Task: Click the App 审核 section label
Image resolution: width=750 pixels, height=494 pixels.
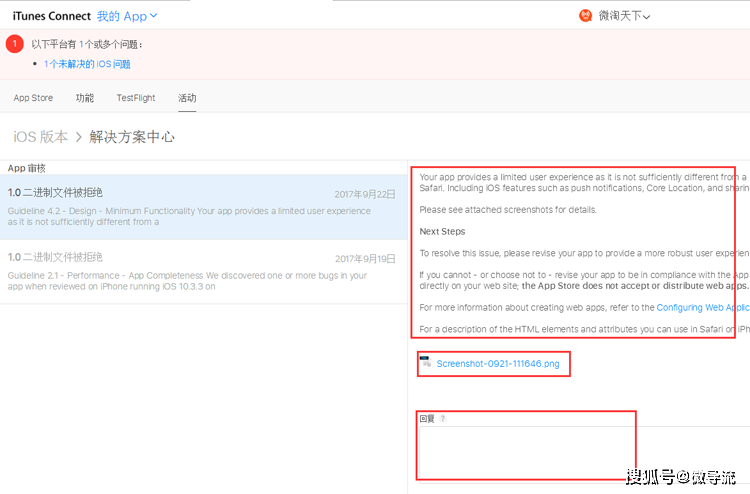Action: tap(26, 168)
